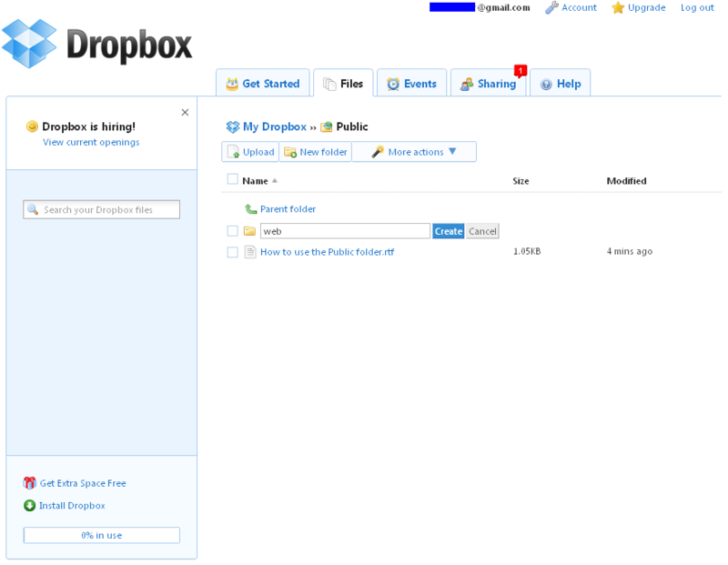Click the Account wrench icon
728x565 pixels.
pos(551,7)
